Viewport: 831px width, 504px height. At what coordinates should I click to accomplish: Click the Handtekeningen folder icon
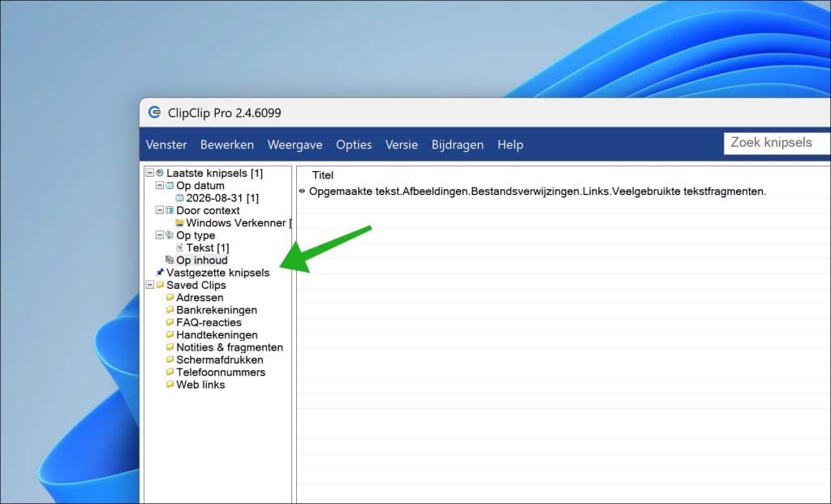170,334
